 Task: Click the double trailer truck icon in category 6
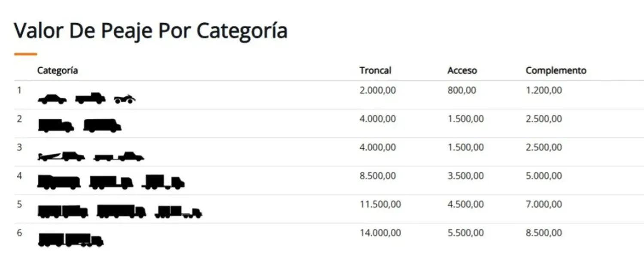tap(71, 240)
